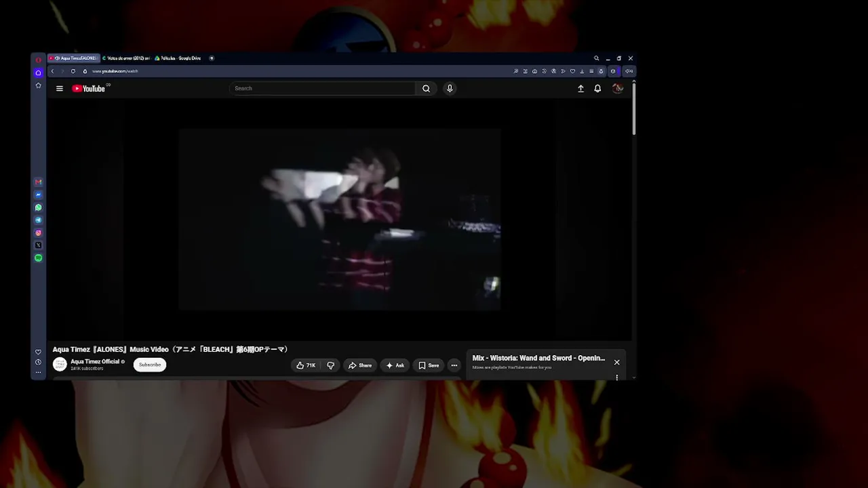Open the Opera sidebar home icon
This screenshot has height=488, width=868.
pos(38,73)
